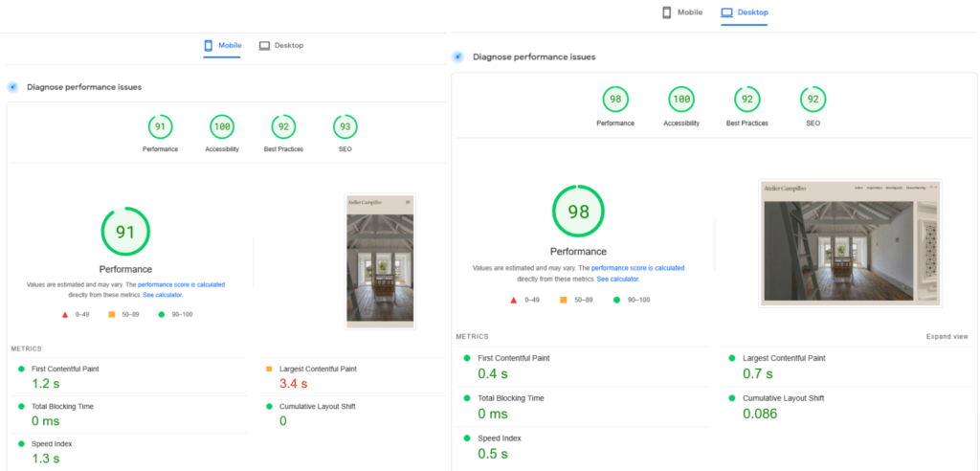Image resolution: width=980 pixels, height=471 pixels.
Task: Open 'See calculator.' link in mobile report
Action: click(x=163, y=295)
